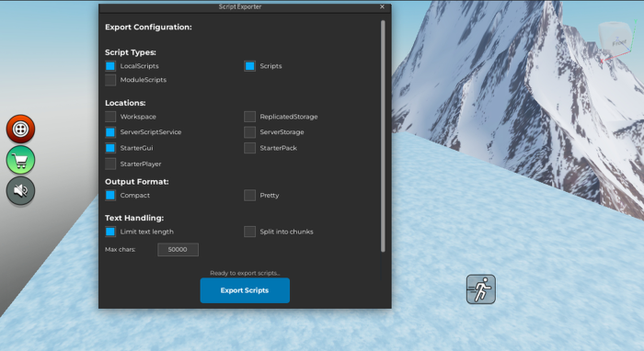
Task: Click the 'Max chars:' label
Action: [121, 249]
